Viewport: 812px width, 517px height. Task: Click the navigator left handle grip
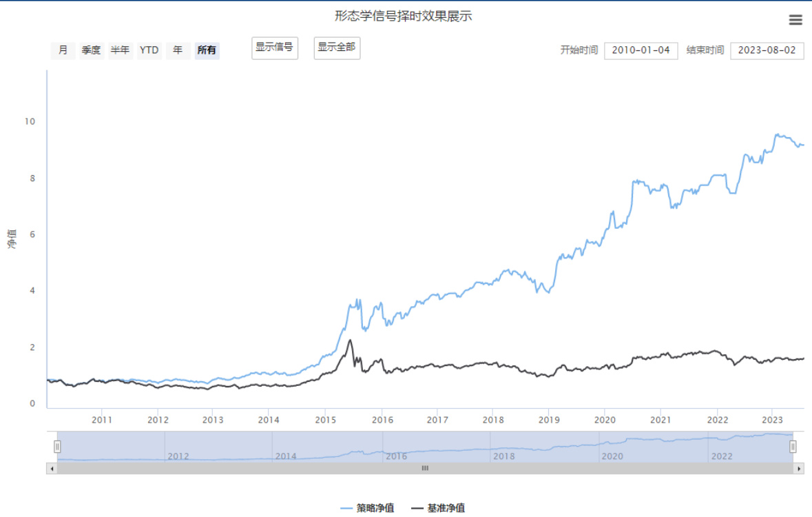pos(58,447)
